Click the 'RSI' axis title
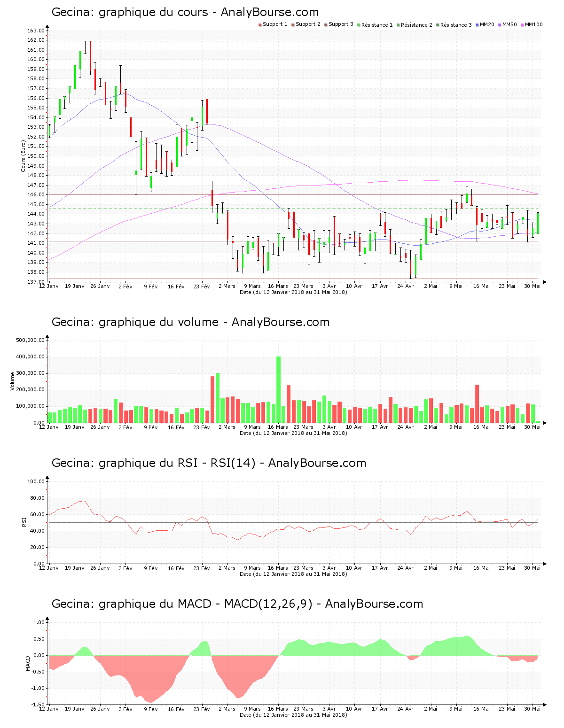 pos(23,522)
